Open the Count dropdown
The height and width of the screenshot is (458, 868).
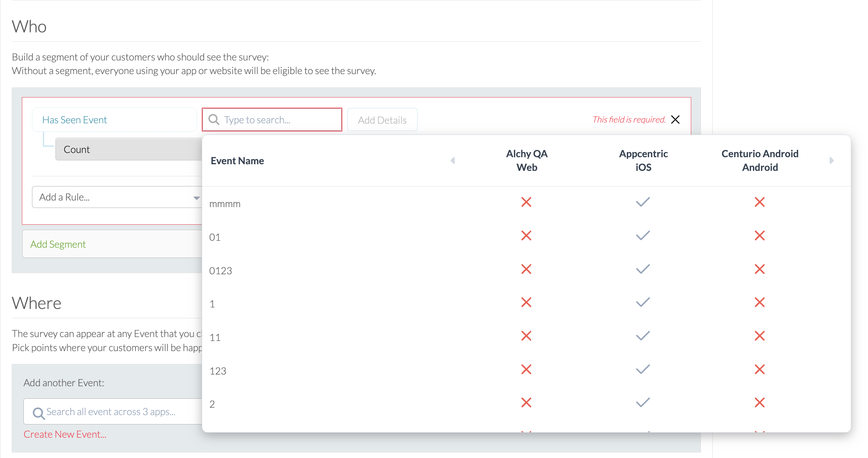pyautogui.click(x=129, y=149)
